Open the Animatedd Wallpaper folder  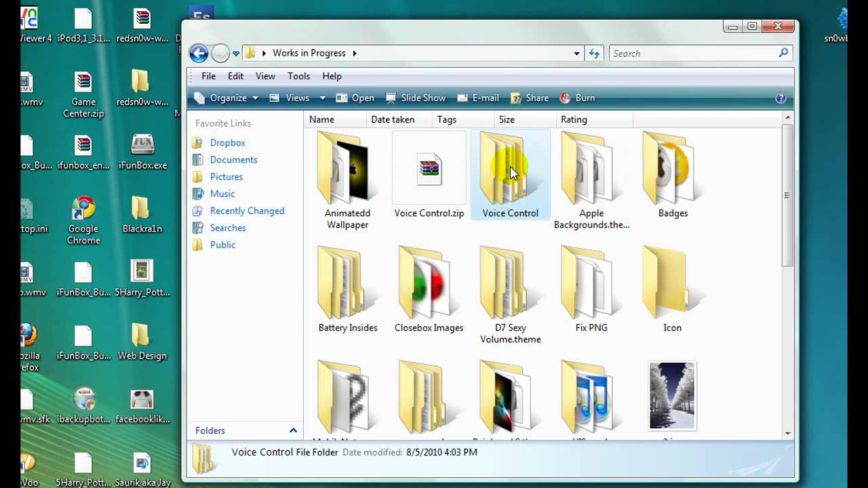347,180
